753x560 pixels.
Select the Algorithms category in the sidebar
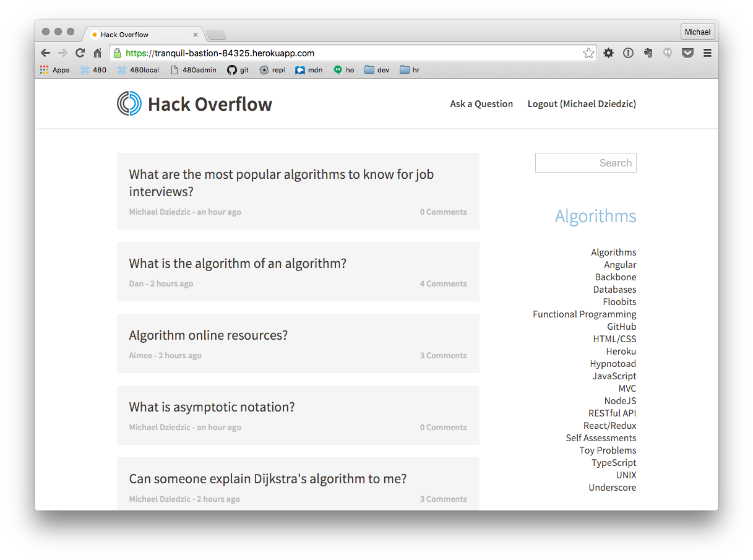point(613,252)
